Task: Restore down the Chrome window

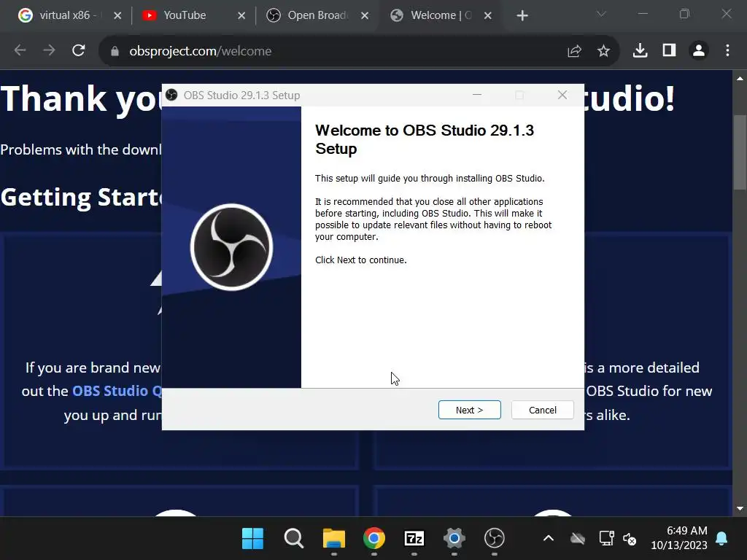Action: coord(684,14)
